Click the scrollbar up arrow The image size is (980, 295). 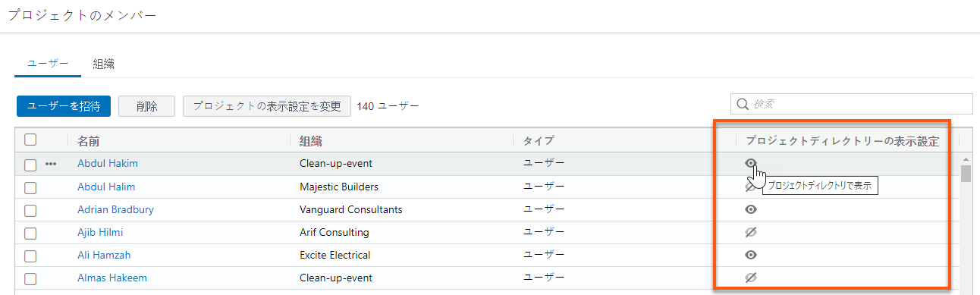(966, 159)
